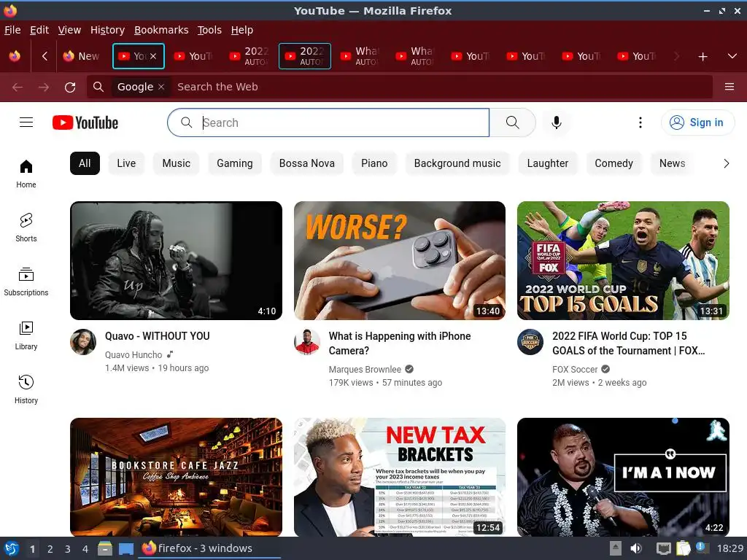Image resolution: width=747 pixels, height=560 pixels.
Task: Open the FOX Soccer channel name link
Action: click(x=575, y=370)
